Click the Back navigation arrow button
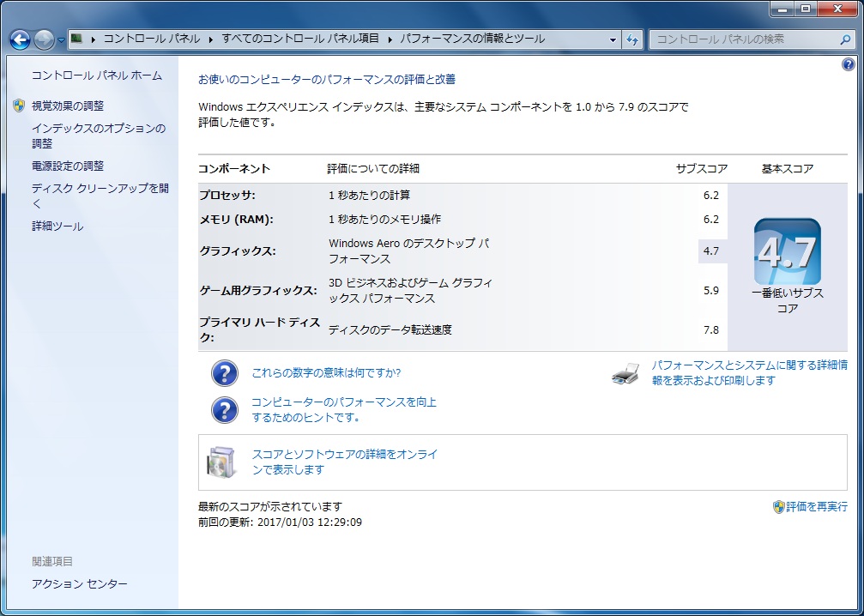The image size is (864, 616). tap(21, 39)
